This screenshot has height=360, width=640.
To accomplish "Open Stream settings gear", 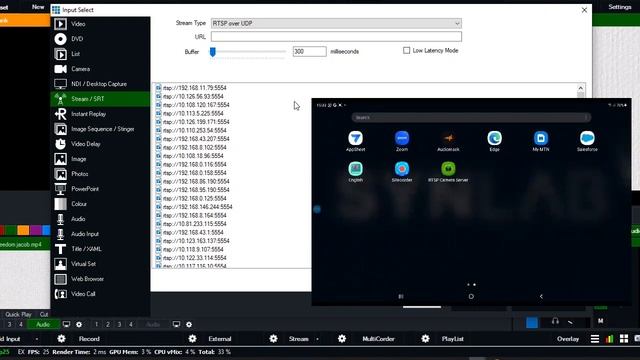I will tap(273, 339).
